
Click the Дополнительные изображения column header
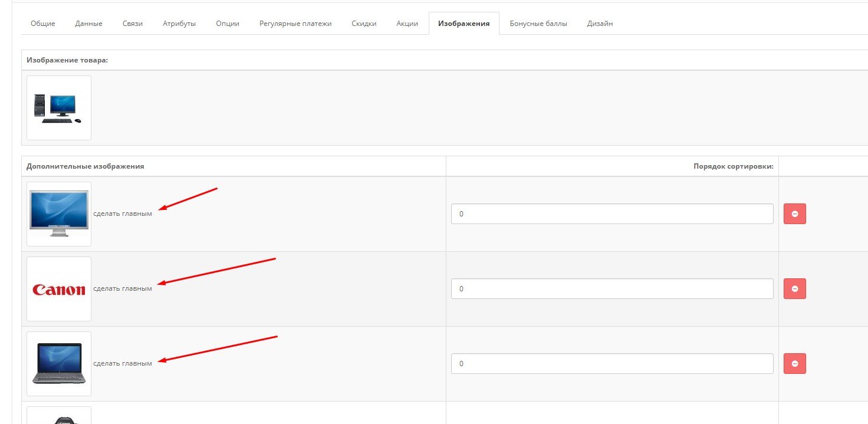click(x=86, y=166)
